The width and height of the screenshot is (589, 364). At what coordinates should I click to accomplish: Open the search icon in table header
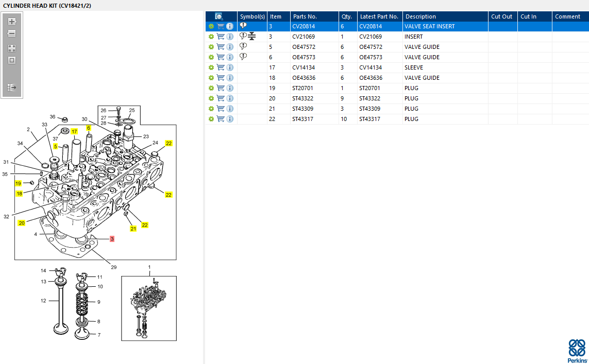(218, 16)
